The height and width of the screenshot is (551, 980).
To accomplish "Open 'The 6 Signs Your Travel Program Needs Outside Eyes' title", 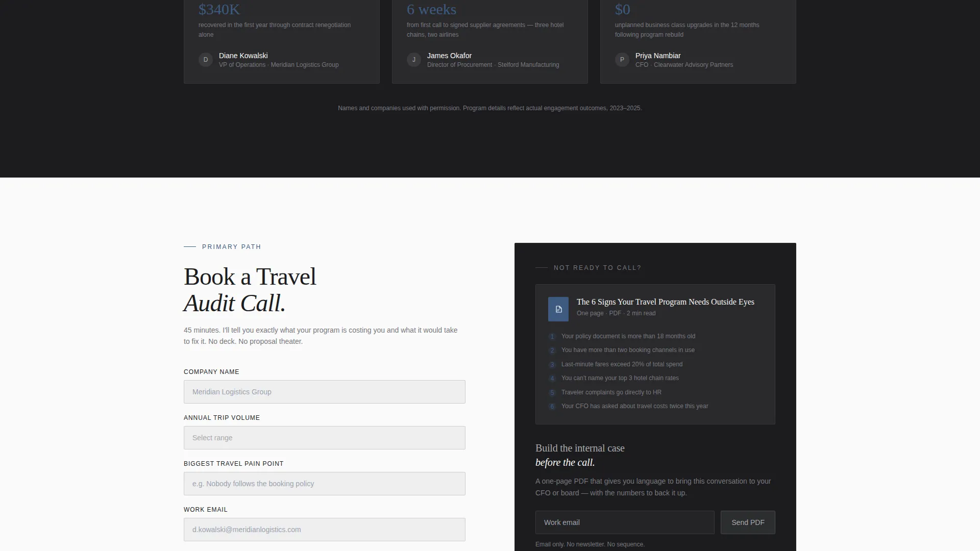I will coord(666,302).
